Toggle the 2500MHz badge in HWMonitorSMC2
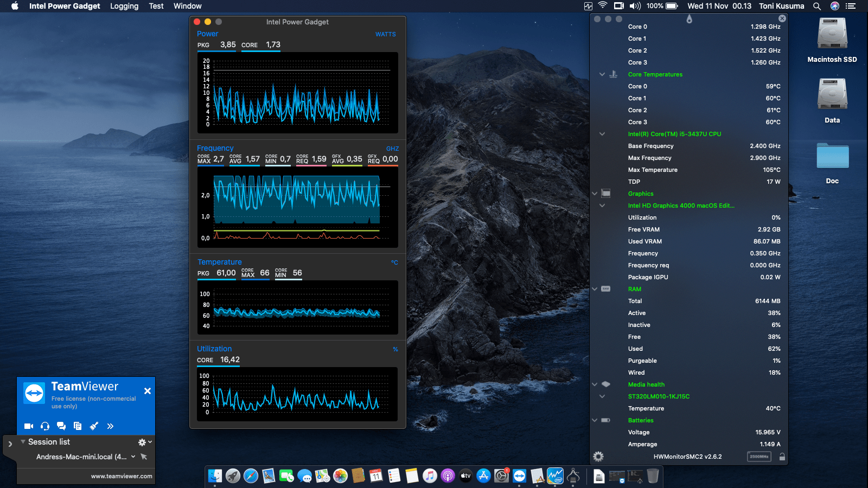This screenshot has width=868, height=488. [x=759, y=457]
